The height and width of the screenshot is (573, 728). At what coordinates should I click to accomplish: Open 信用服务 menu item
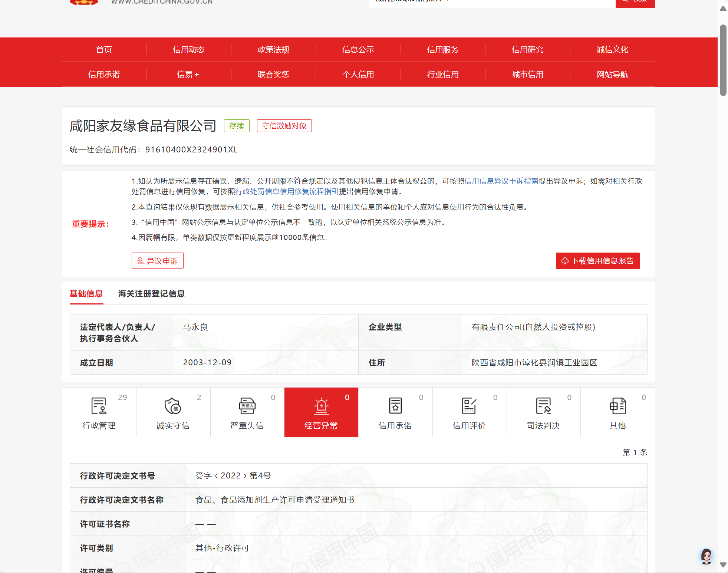pos(443,50)
